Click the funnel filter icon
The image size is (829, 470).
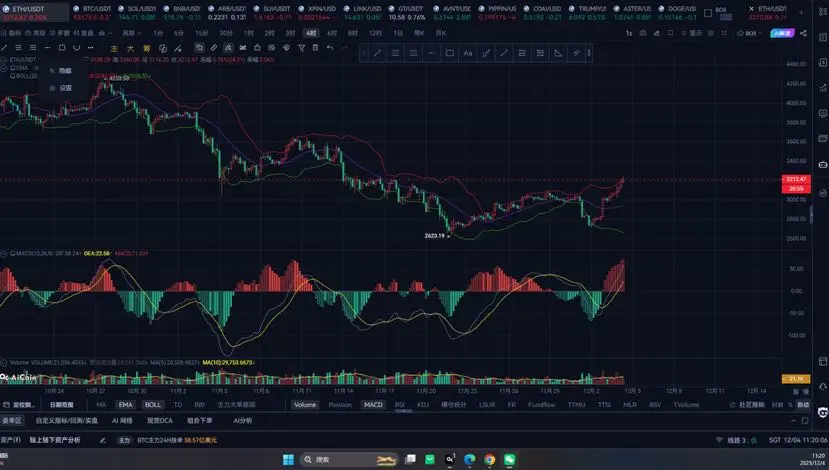[x=301, y=48]
